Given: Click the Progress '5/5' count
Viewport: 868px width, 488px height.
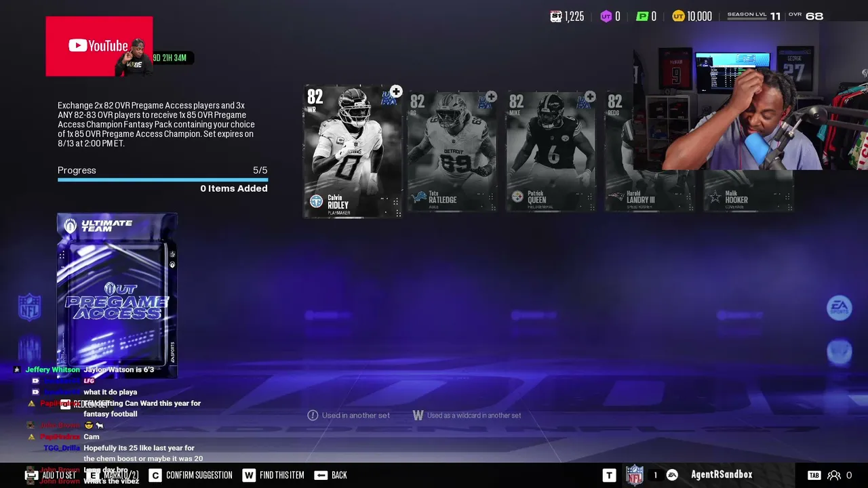Looking at the screenshot, I should click(x=260, y=170).
